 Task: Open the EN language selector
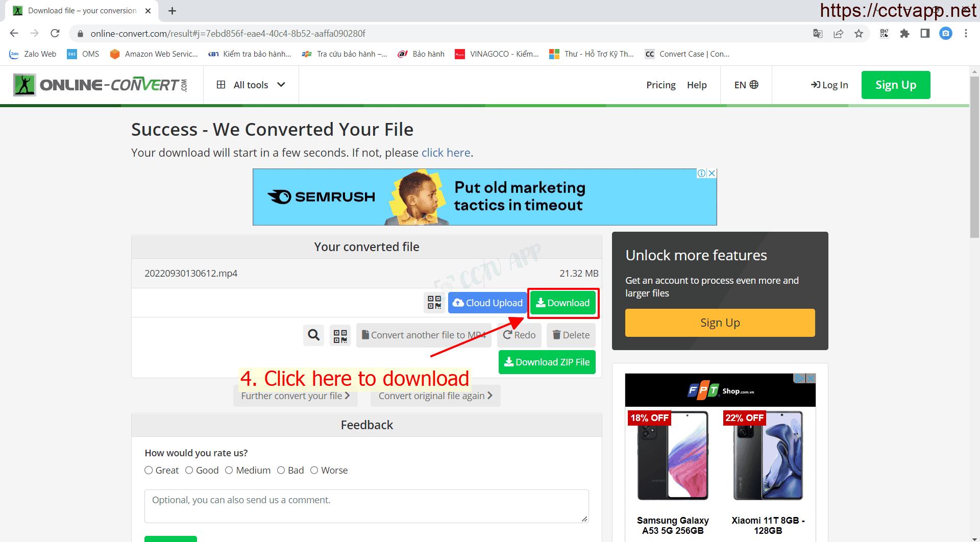tap(746, 85)
